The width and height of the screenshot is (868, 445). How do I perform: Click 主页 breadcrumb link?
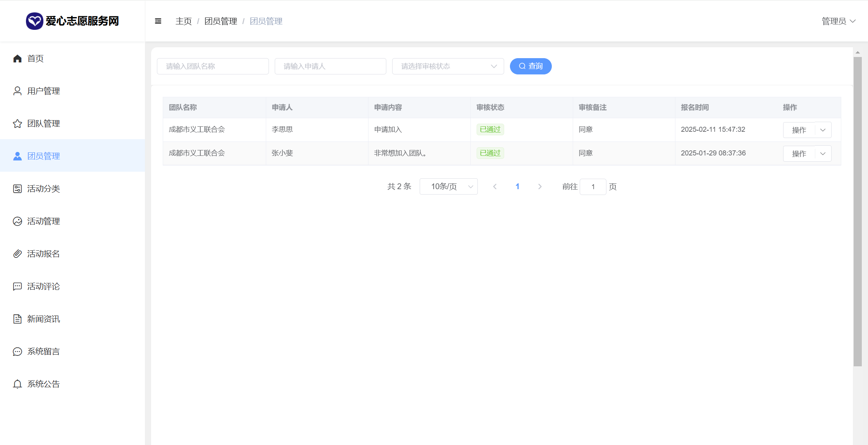pyautogui.click(x=183, y=21)
